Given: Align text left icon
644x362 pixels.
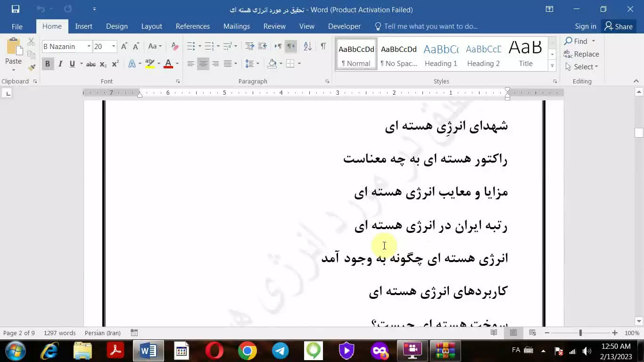Looking at the screenshot, I should [190, 64].
